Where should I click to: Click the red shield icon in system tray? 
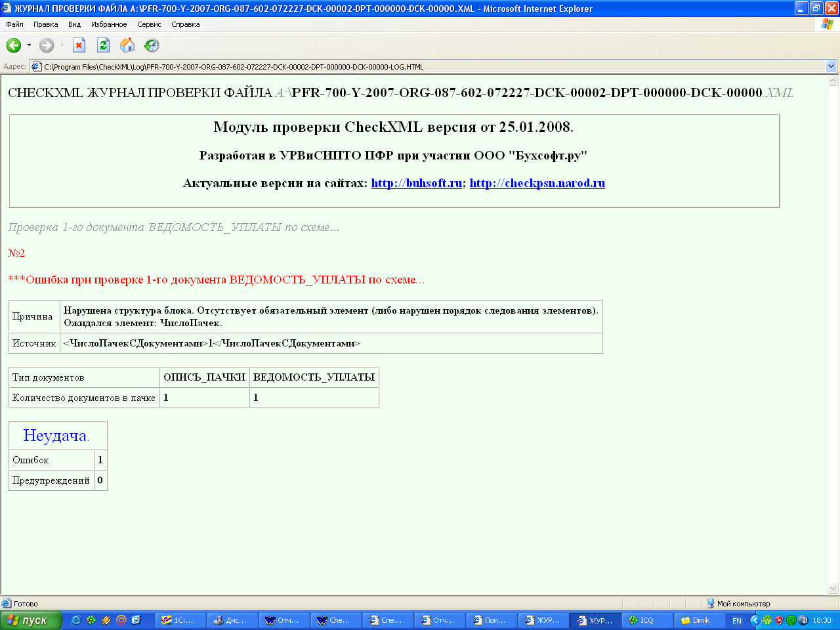click(779, 620)
